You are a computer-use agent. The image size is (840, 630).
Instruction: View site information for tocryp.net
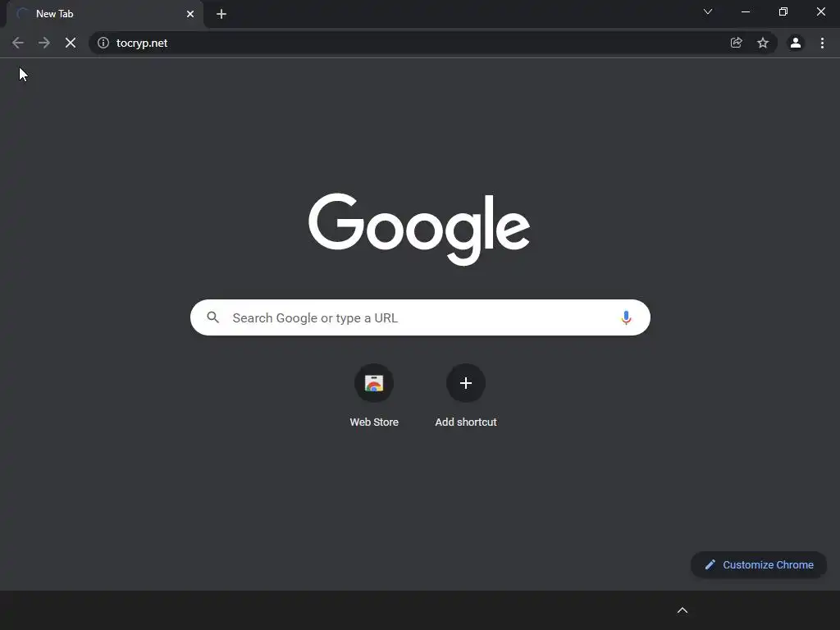(103, 43)
